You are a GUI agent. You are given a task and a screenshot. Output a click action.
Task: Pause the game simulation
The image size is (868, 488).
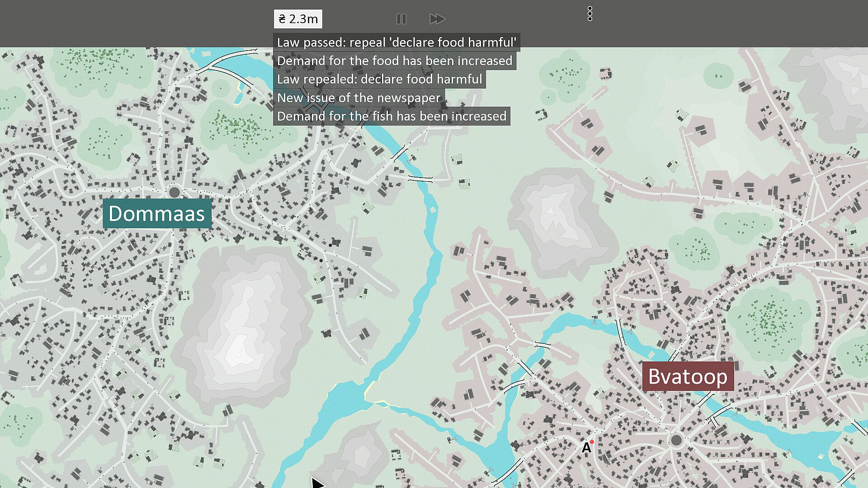401,19
